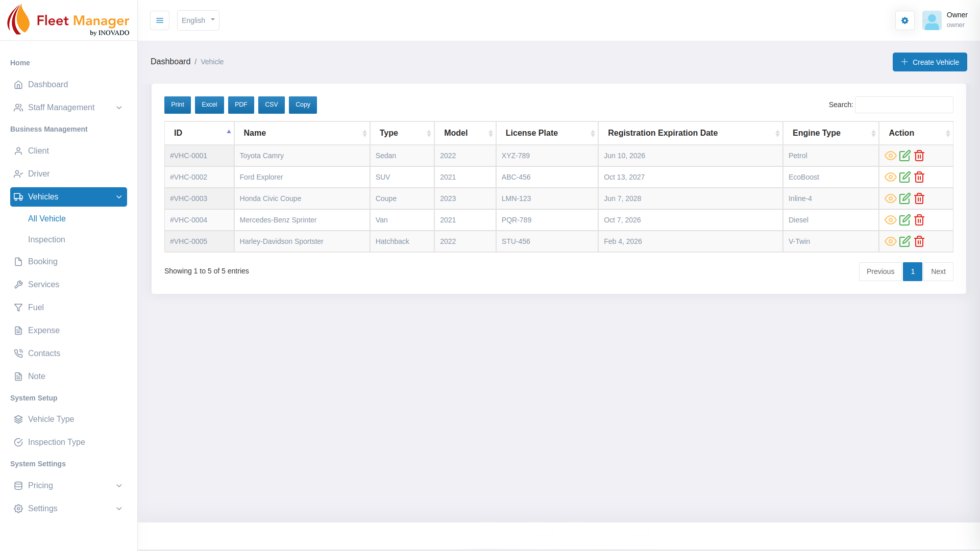
Task: Edit the Honda Civic Coupe entry
Action: click(904, 198)
